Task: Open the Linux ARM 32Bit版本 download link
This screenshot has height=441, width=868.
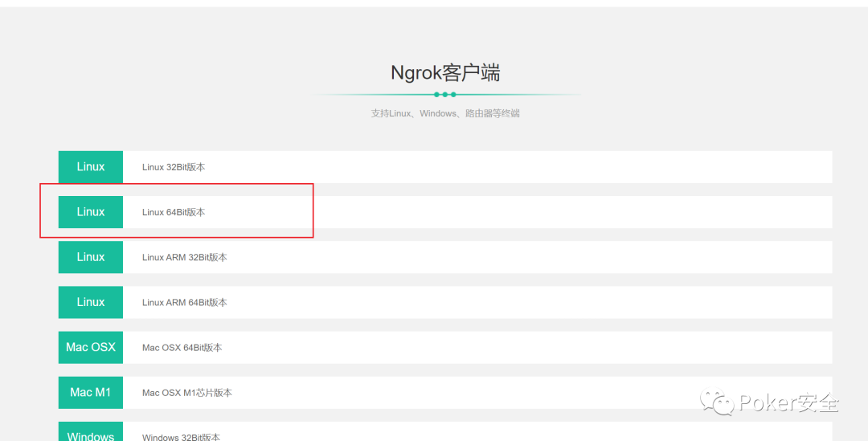Action: [x=184, y=257]
